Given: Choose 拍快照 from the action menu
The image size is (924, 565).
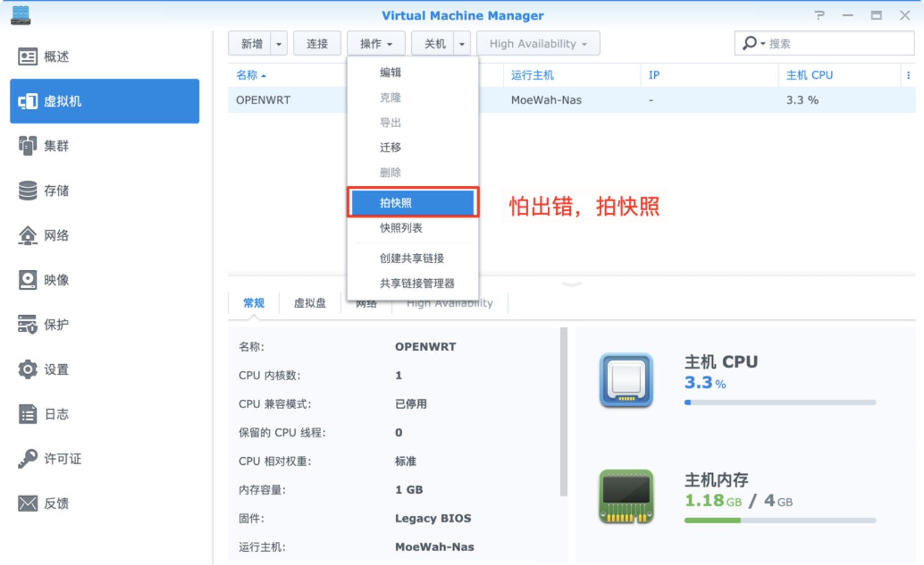Looking at the screenshot, I should [412, 203].
